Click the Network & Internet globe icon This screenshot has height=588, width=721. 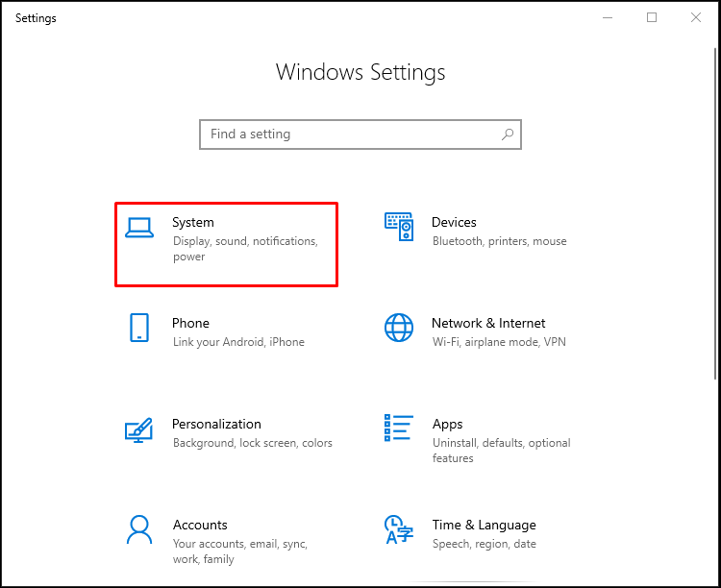tap(399, 328)
